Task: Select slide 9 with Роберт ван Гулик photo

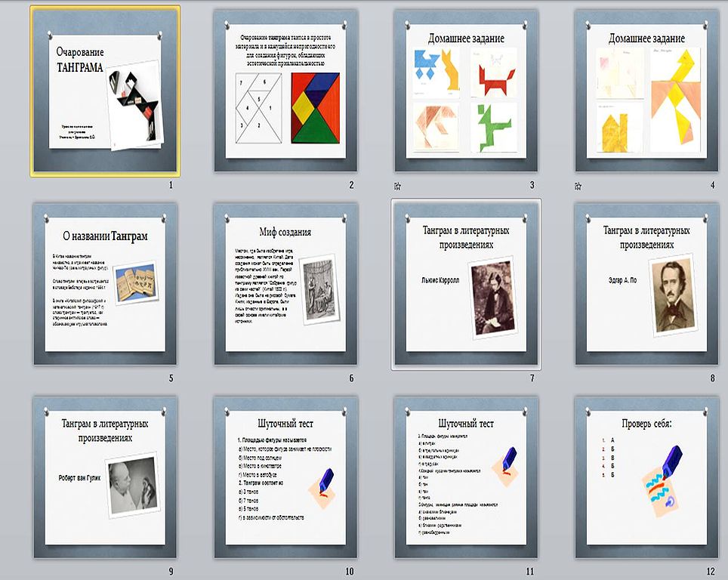Action: tap(105, 477)
